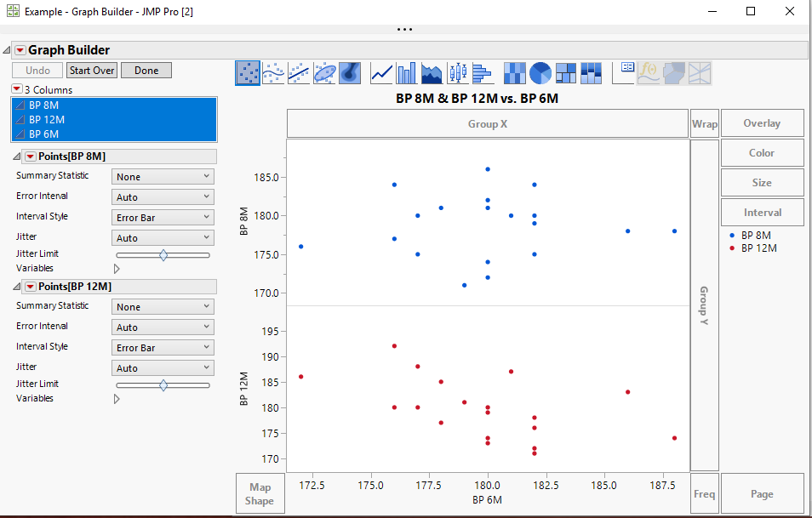812x518 pixels.
Task: Select the Ellipse element icon
Action: tap(324, 73)
